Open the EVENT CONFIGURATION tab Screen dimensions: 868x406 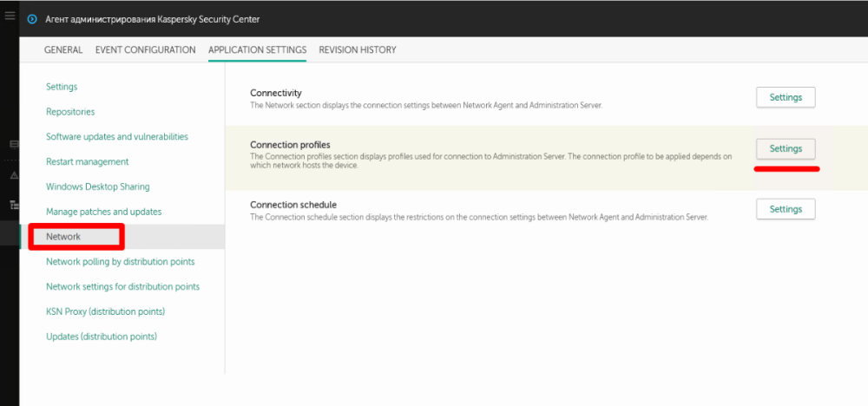(146, 49)
